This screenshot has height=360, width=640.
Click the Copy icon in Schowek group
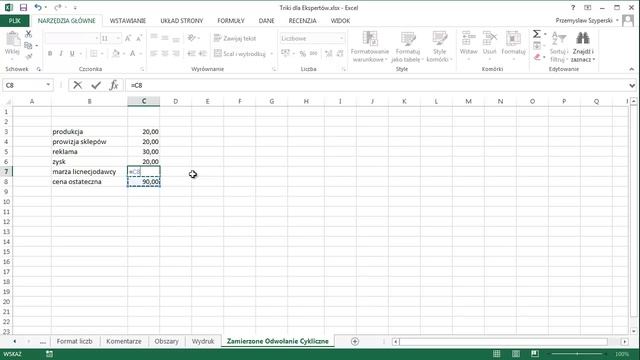pos(28,45)
